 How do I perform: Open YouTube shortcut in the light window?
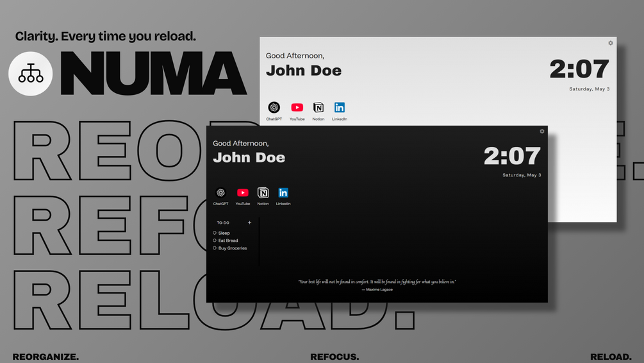297,108
